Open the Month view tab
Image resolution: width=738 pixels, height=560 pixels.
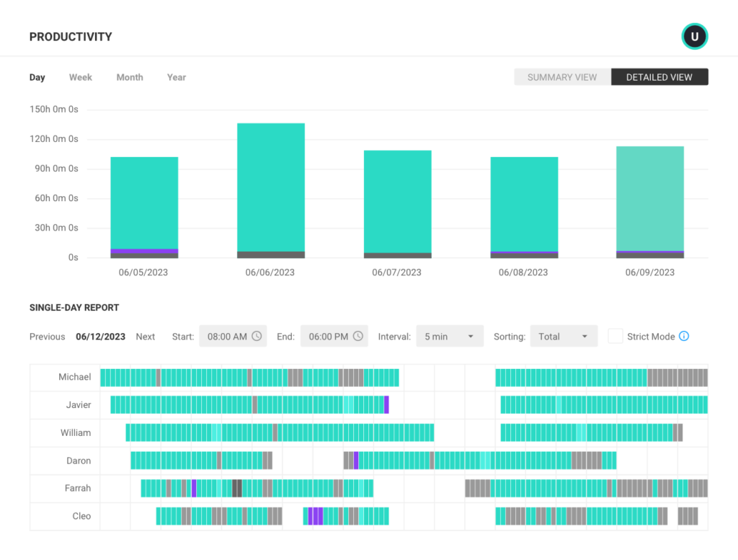click(130, 77)
